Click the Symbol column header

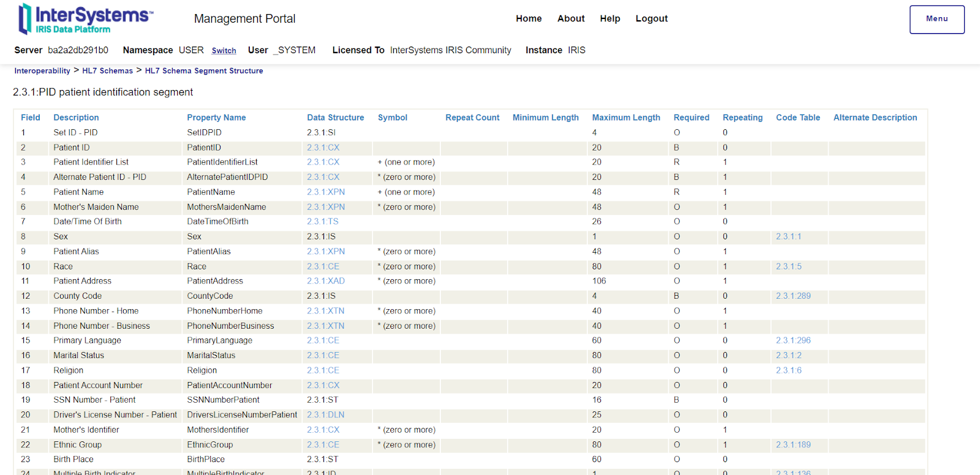393,118
